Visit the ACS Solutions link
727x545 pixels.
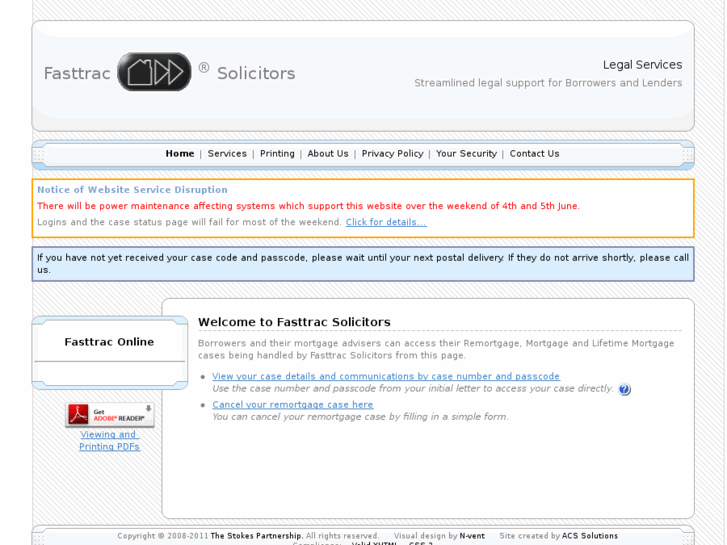point(590,536)
